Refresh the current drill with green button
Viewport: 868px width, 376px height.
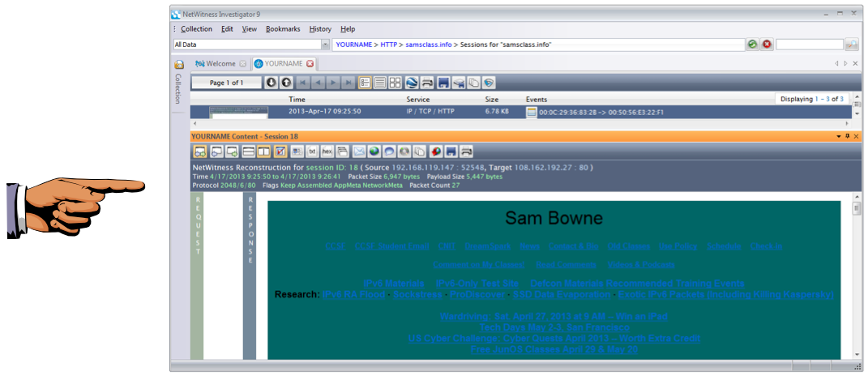coord(752,45)
